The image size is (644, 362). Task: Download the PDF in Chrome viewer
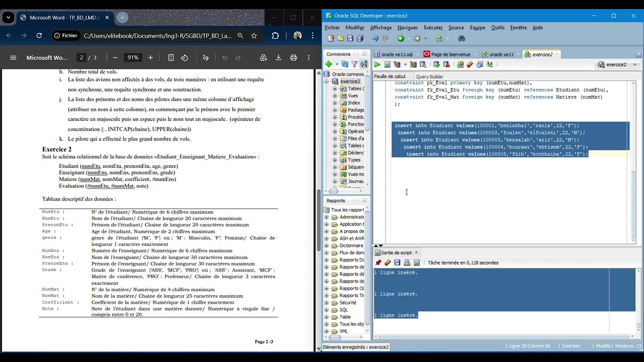(278, 58)
